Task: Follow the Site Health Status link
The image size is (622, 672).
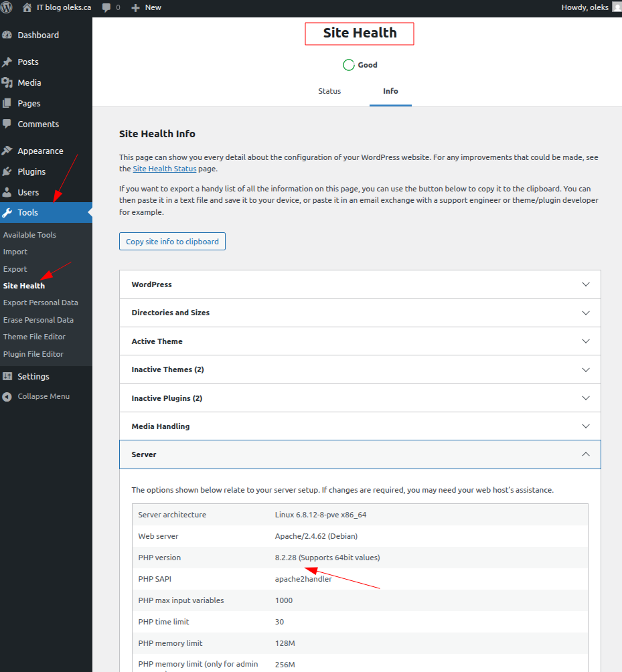Action: click(165, 169)
